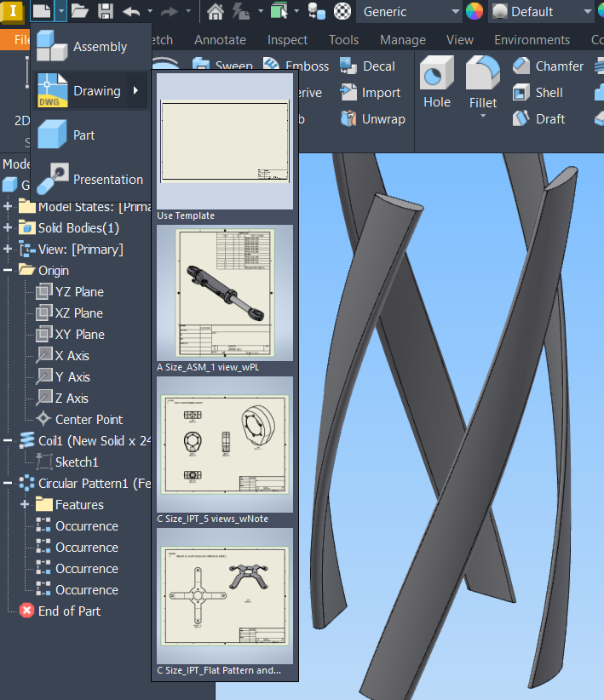
Task: Click the Select tool icon
Action: pos(279,11)
